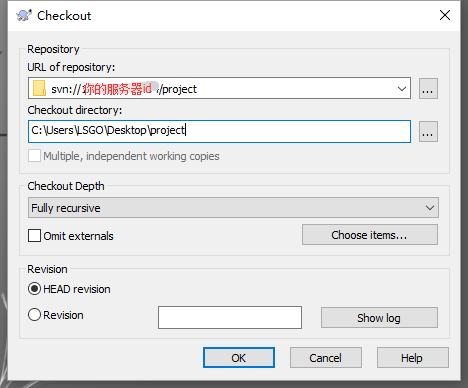468x388 pixels.
Task: Click the TortoiseSVN icon in title bar
Action: 24,15
